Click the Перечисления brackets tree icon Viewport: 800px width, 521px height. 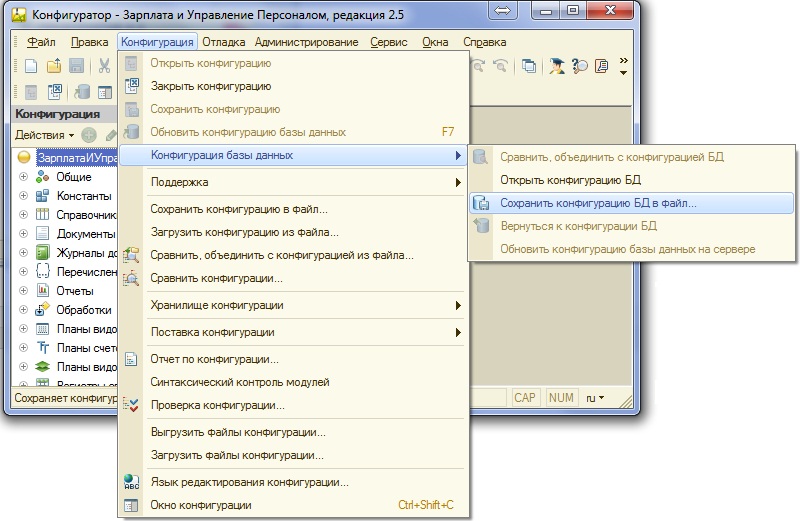click(42, 271)
